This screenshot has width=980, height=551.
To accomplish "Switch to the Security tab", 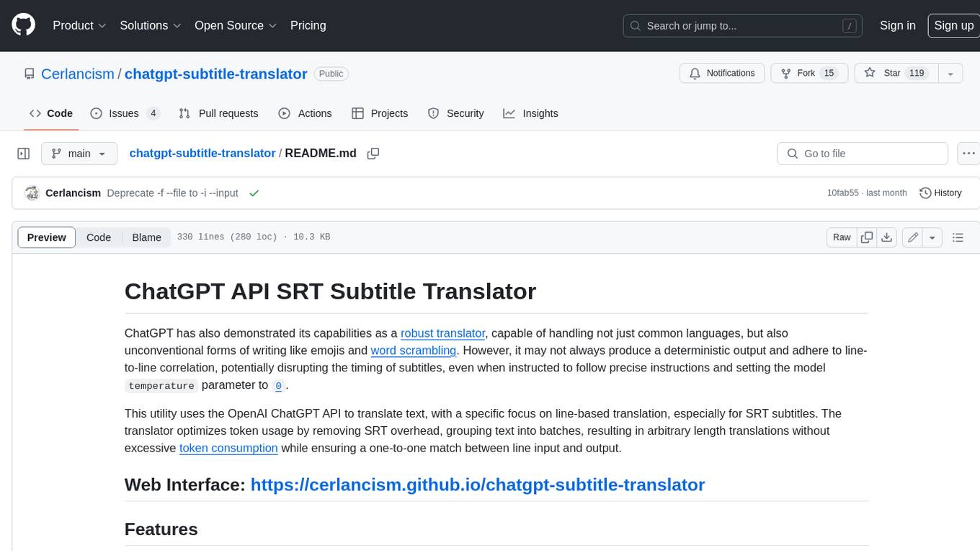I will [x=455, y=113].
